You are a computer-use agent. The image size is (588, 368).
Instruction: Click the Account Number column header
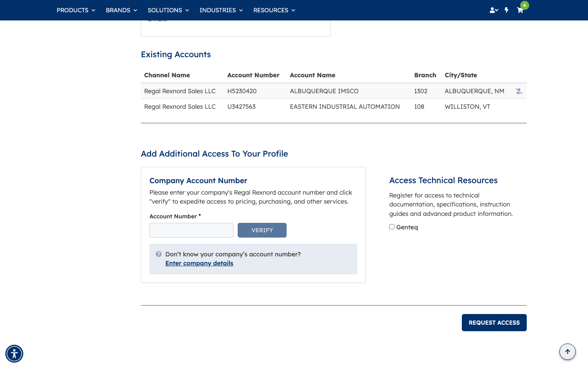(253, 75)
